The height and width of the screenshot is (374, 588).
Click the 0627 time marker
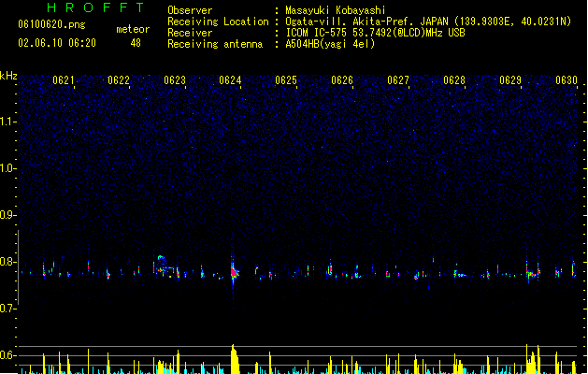click(398, 80)
